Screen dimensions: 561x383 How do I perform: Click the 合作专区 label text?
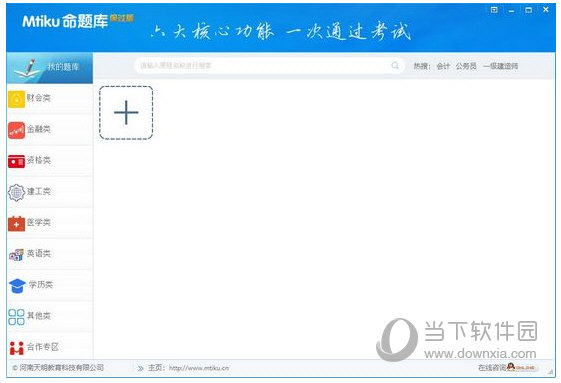coord(43,346)
